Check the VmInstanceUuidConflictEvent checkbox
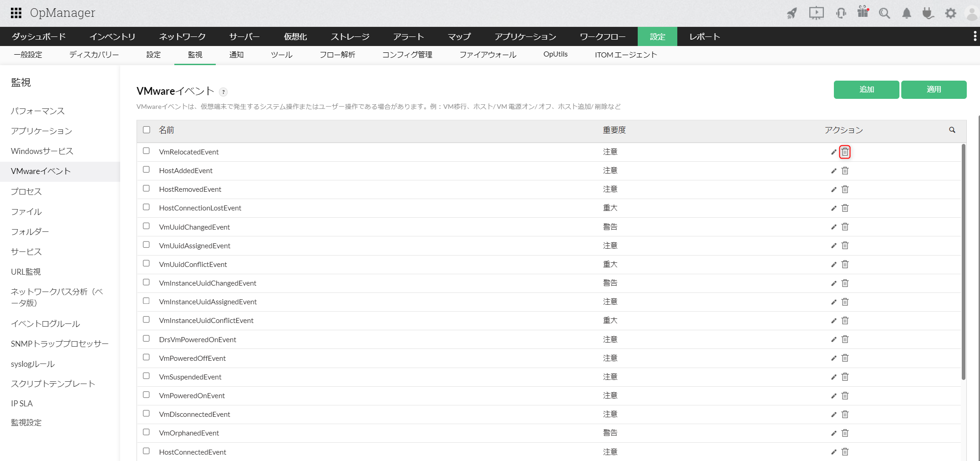The image size is (980, 461). pyautogui.click(x=146, y=320)
